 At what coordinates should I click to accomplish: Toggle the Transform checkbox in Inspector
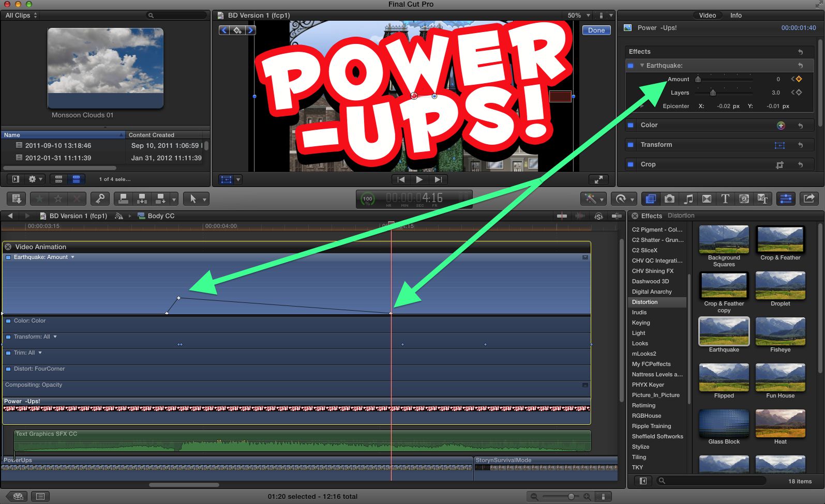[x=631, y=145]
